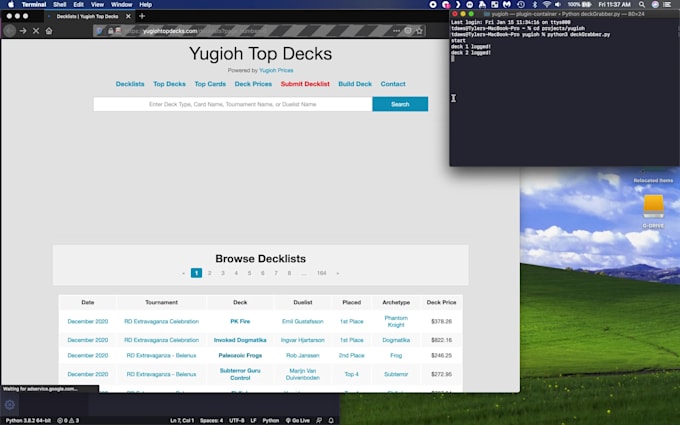This screenshot has width=680, height=425.
Task: Go forward in the browser
Action: tap(23, 31)
